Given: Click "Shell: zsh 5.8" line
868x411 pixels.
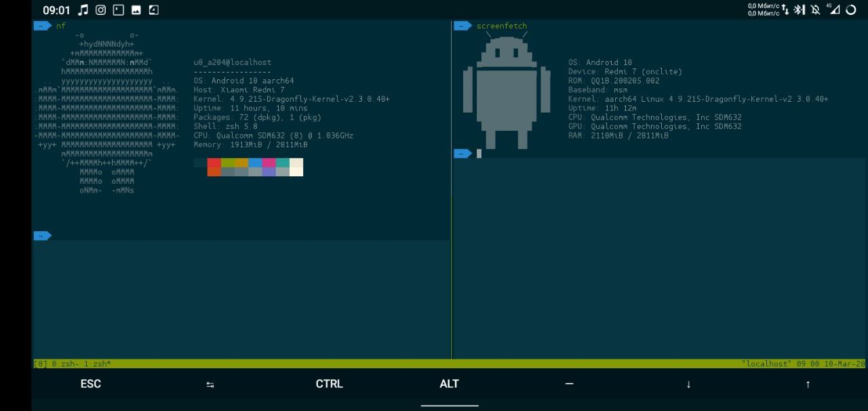Looking at the screenshot, I should point(226,126).
